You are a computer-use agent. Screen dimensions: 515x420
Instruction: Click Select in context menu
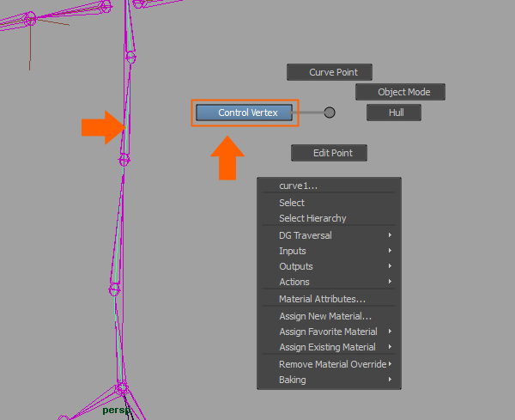[329, 203]
